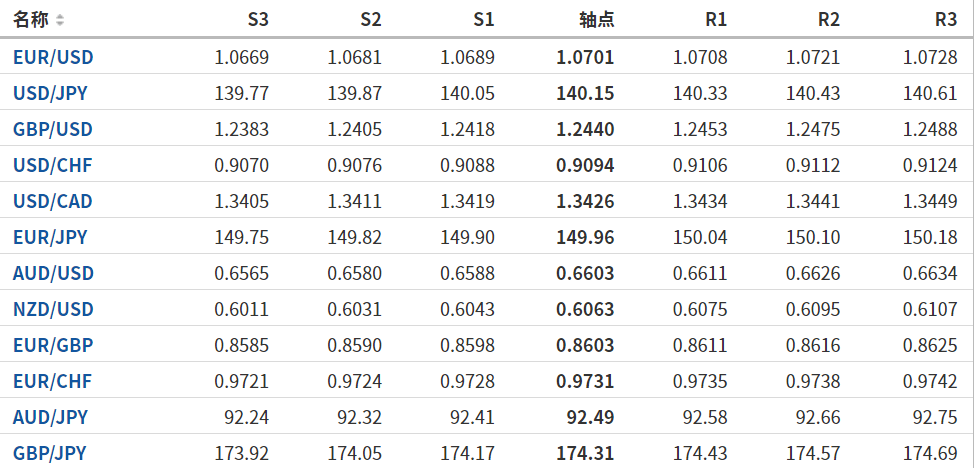Open the NZD/USD pair link
This screenshot has width=975, height=468.
pos(53,309)
